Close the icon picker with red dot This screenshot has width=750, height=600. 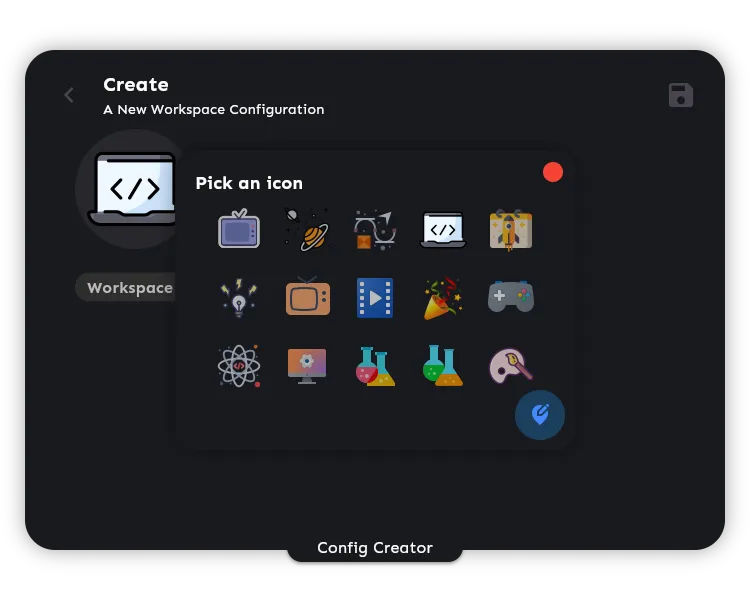(553, 172)
